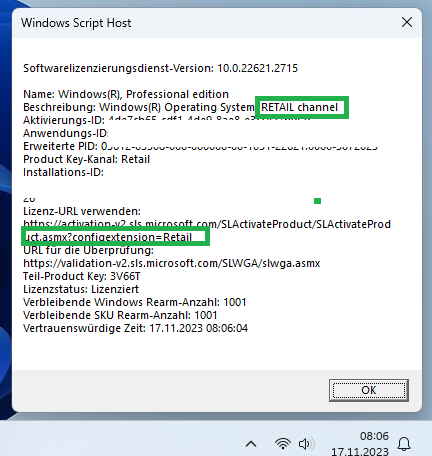The width and height of the screenshot is (432, 456).
Task: Open the taskbar clock 08:06
Action: coord(374,436)
